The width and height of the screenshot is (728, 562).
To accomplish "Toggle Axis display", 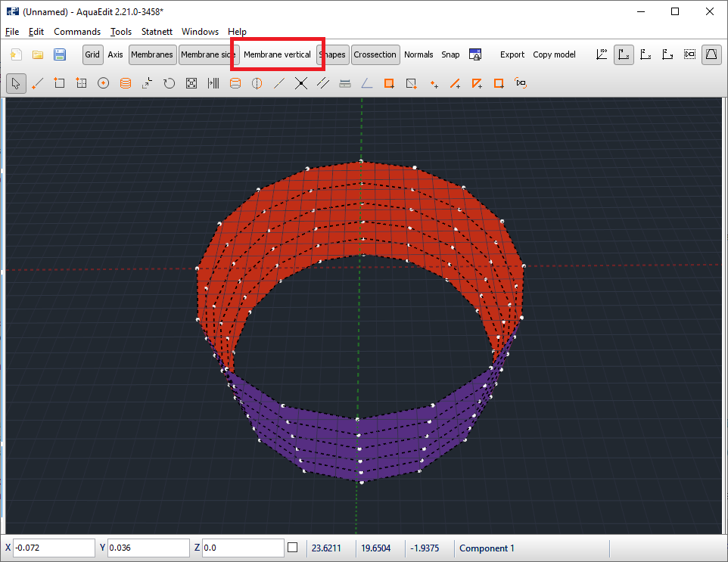I will click(x=115, y=54).
